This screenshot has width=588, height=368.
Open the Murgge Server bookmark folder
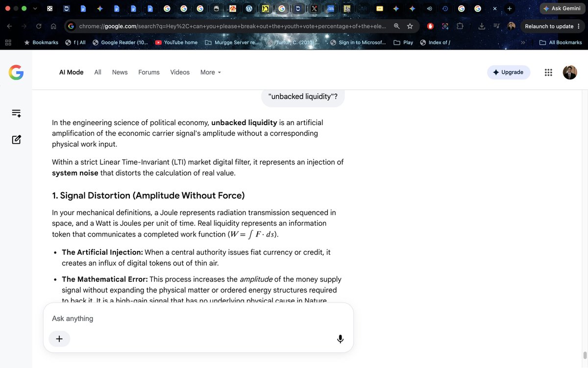click(233, 43)
